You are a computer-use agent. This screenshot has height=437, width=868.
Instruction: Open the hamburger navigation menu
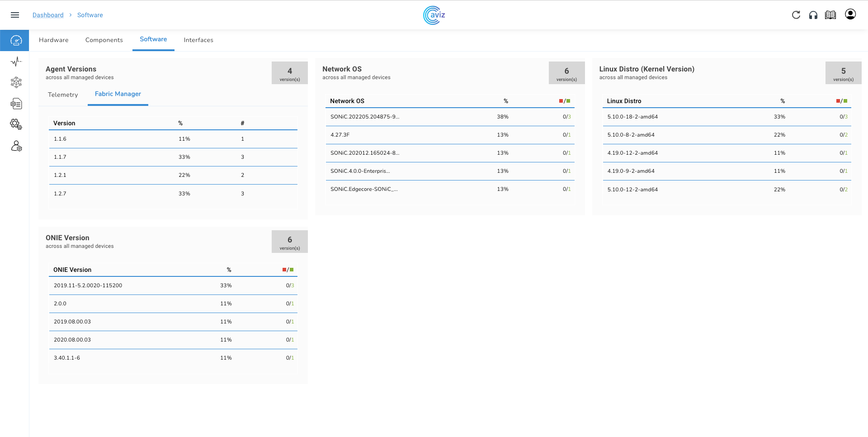coord(15,15)
